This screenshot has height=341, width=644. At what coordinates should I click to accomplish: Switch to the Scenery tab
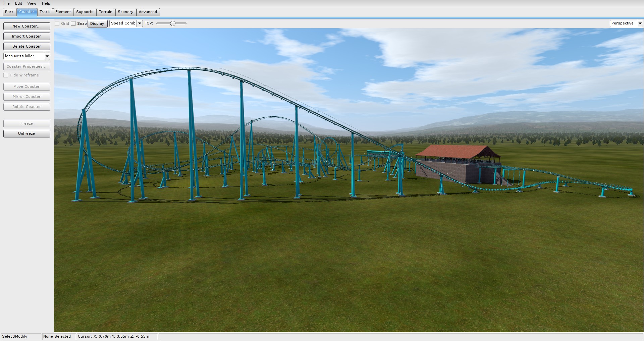click(125, 12)
